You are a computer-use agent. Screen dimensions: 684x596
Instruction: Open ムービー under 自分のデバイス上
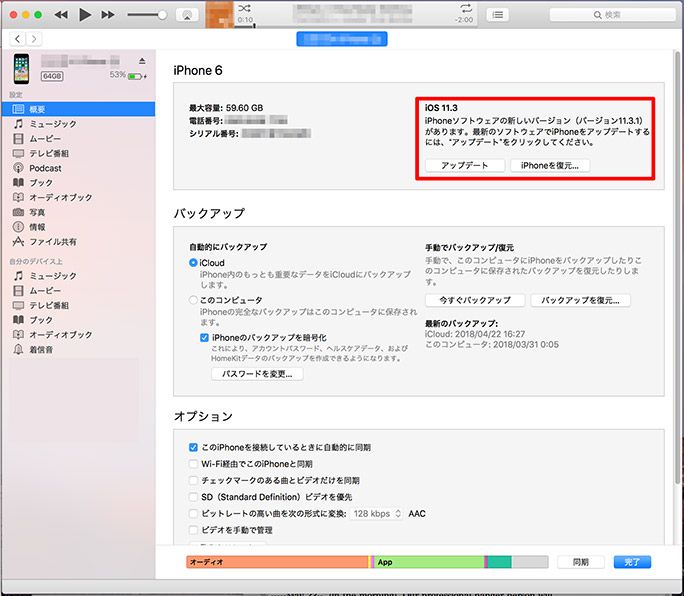point(79,291)
